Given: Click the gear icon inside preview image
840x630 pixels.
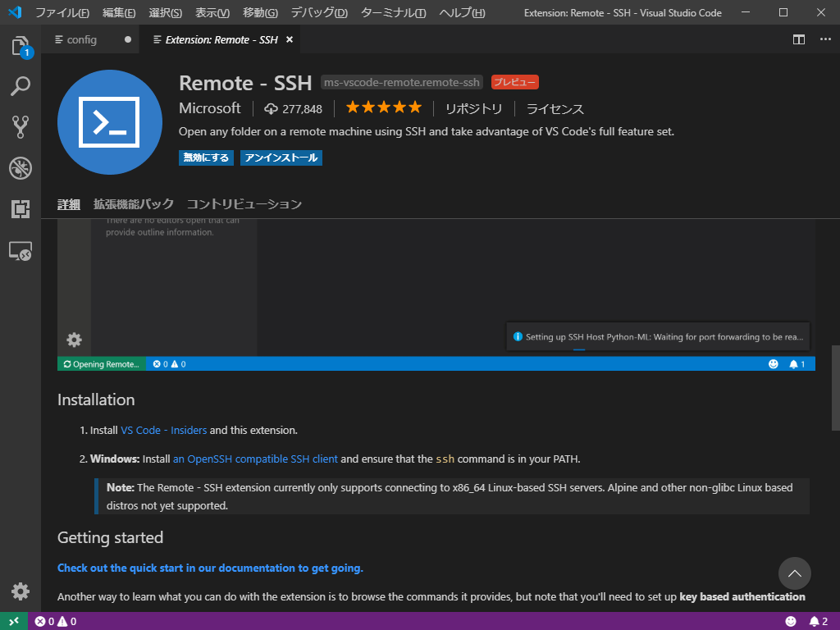Looking at the screenshot, I should click(x=74, y=340).
